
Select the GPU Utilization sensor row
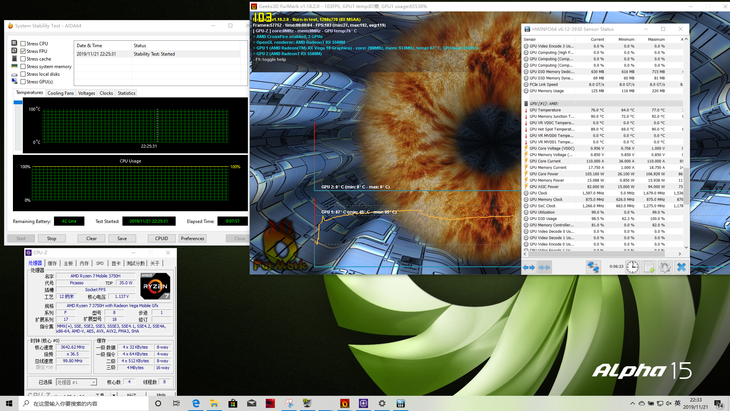click(603, 212)
